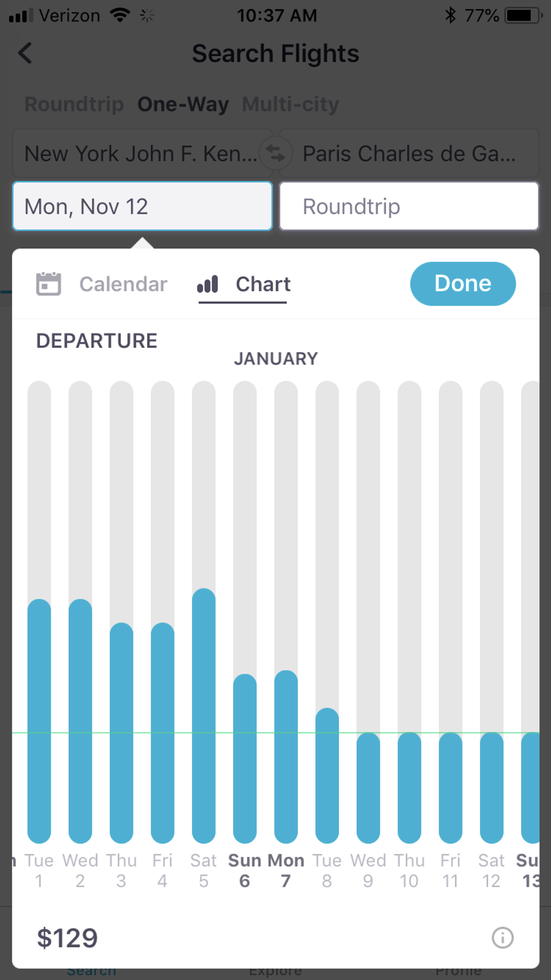Tap the bar chart icon
Viewport: 551px width, 980px height.
point(207,284)
